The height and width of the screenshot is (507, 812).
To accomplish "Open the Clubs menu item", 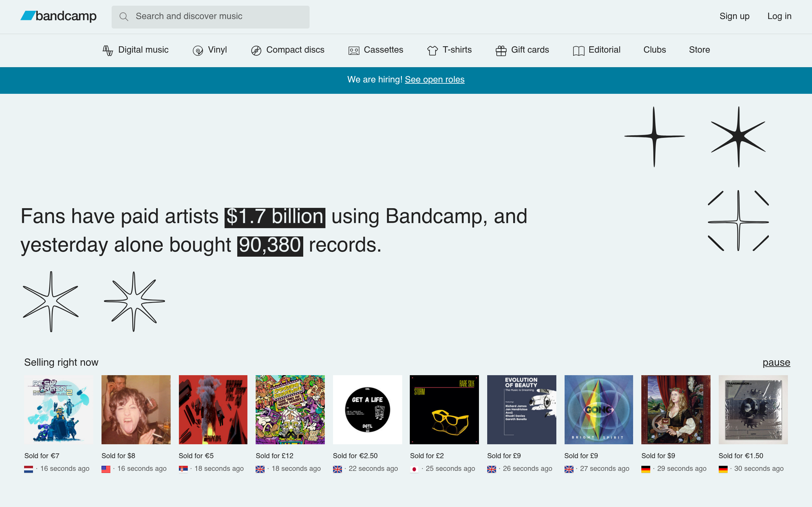I will (x=654, y=50).
